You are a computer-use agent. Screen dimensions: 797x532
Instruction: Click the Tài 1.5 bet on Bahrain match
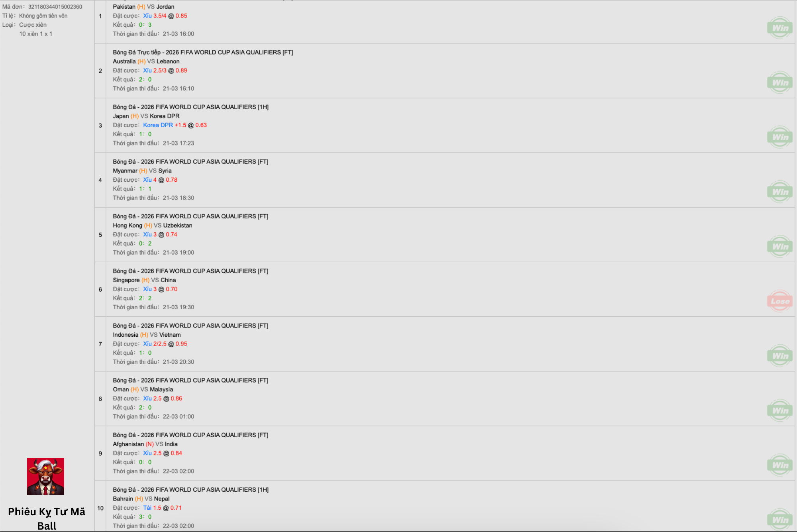152,508
